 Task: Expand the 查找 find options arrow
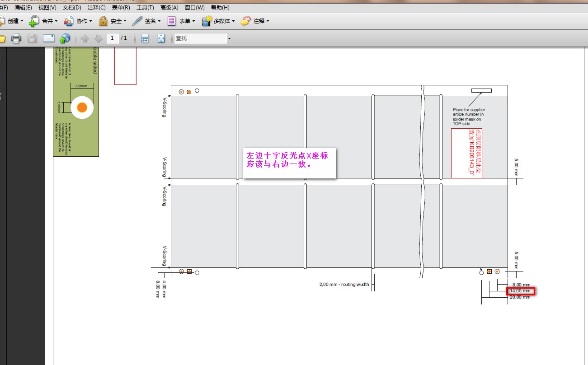point(229,39)
